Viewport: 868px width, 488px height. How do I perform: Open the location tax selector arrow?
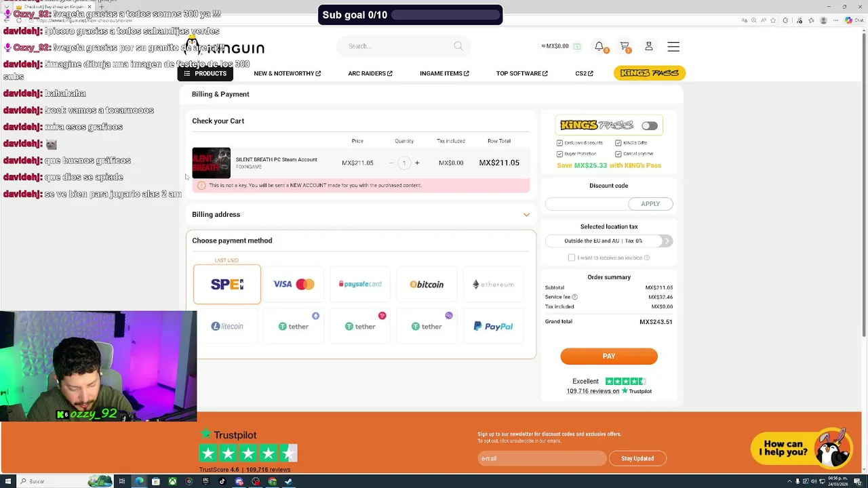tap(667, 241)
